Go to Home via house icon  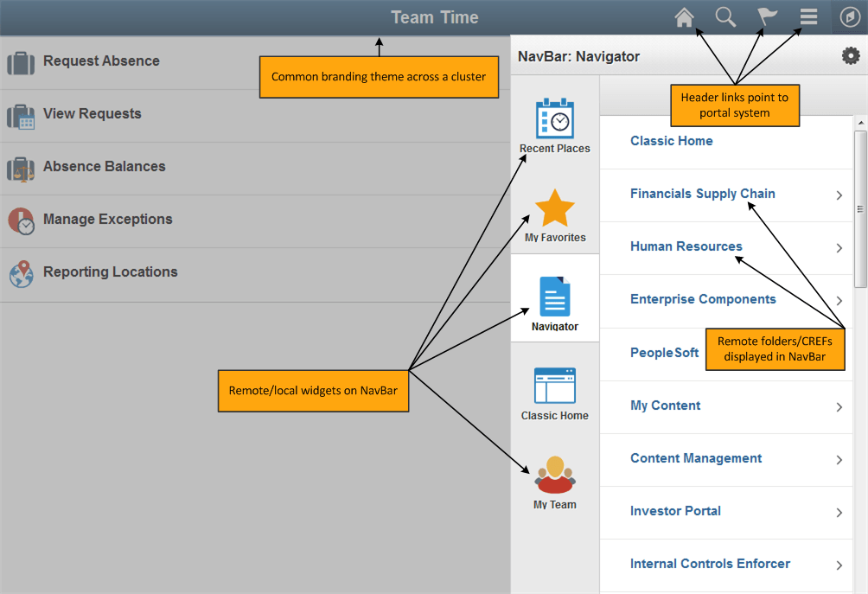tap(684, 17)
